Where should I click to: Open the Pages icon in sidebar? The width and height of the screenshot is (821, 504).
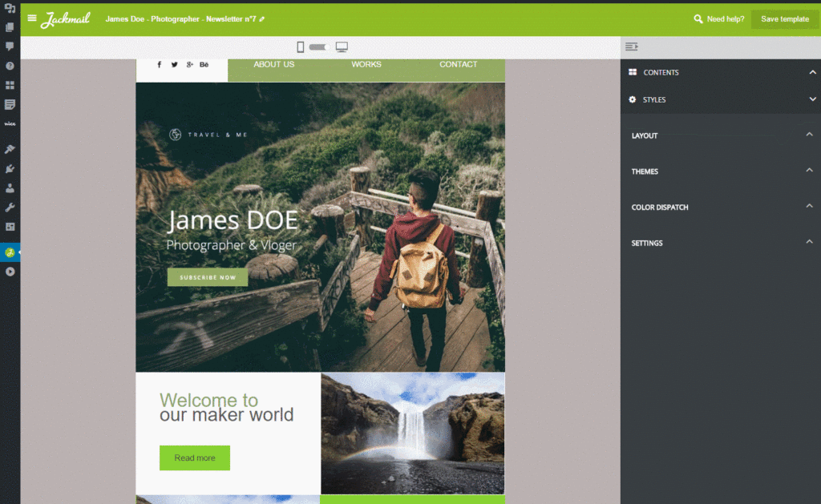10,27
